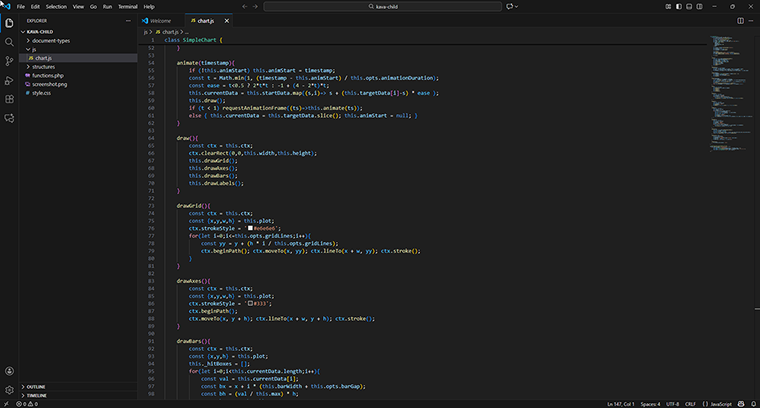This screenshot has width=760, height=408.
Task: Open the Accounts menu icon
Action: [9, 371]
